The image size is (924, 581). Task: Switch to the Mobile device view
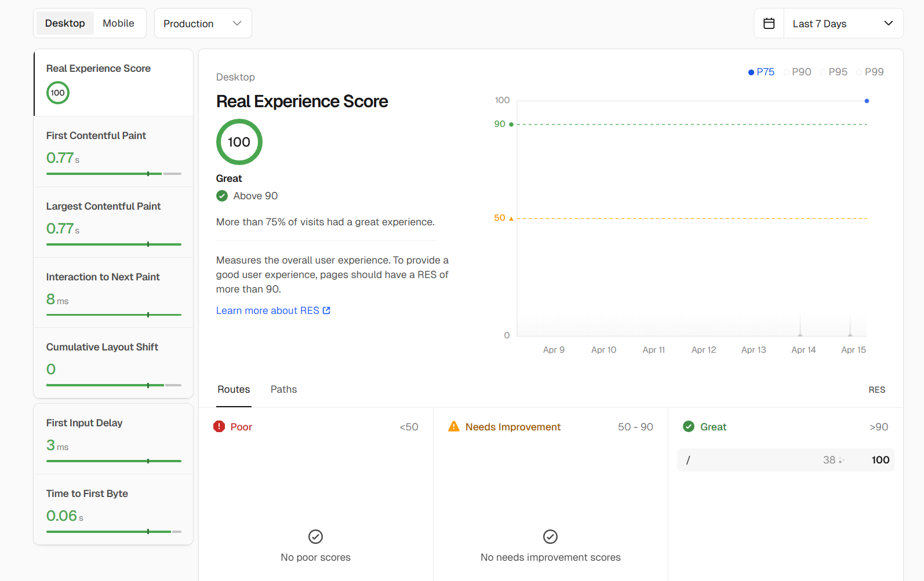pos(118,23)
